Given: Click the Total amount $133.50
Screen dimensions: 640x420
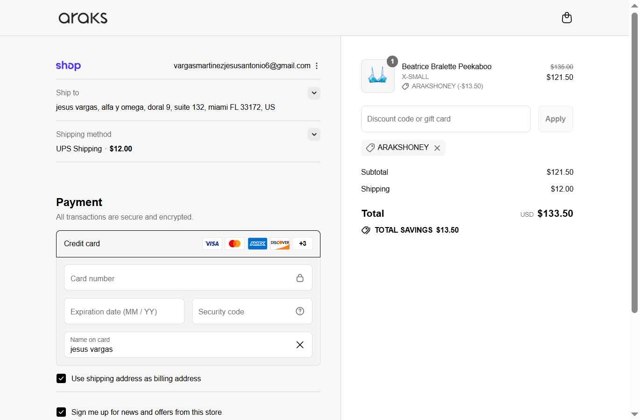Looking at the screenshot, I should (555, 213).
